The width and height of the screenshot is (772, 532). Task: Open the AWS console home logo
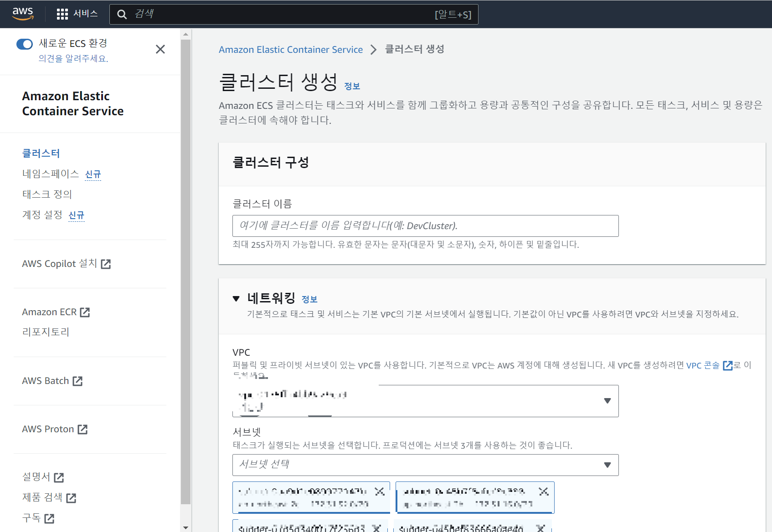click(23, 14)
